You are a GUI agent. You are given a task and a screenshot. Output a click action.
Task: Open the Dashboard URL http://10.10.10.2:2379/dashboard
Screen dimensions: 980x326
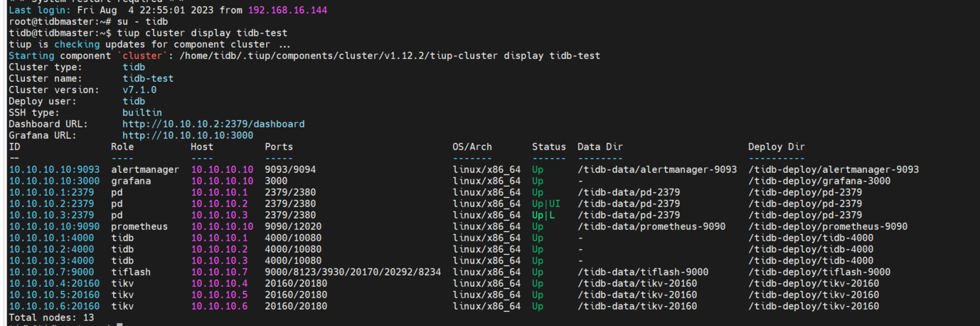pos(213,124)
